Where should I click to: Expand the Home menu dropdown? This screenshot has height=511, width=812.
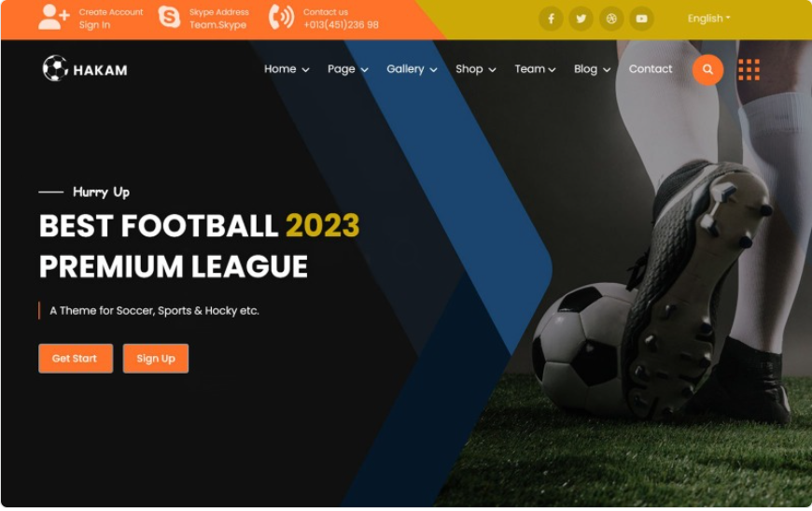click(287, 69)
